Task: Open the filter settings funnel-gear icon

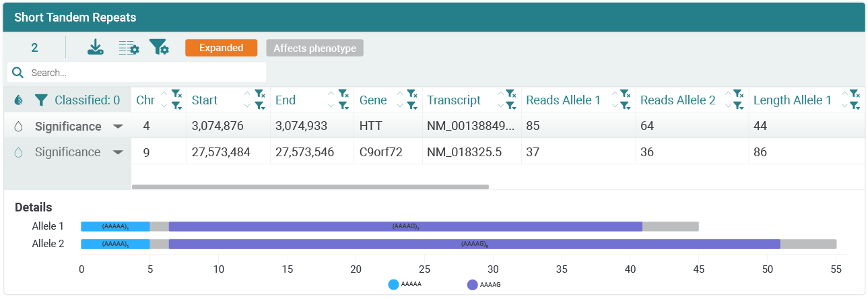Action: 158,48
